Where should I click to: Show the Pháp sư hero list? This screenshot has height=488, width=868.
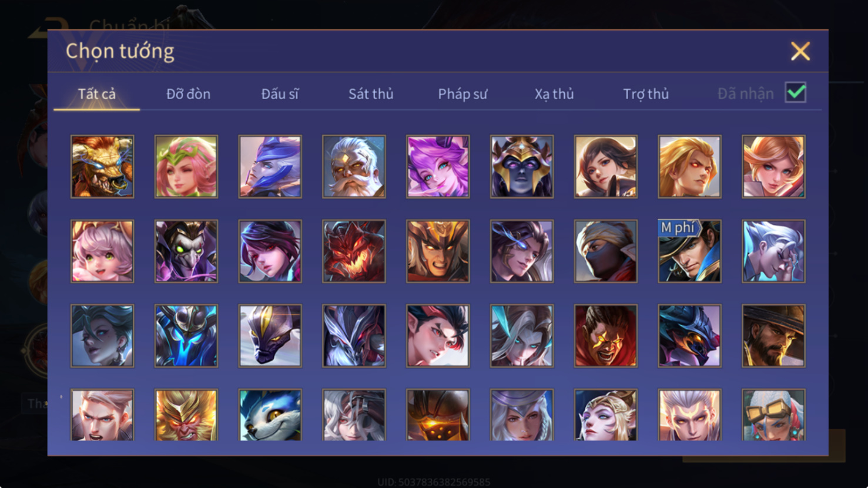[463, 94]
